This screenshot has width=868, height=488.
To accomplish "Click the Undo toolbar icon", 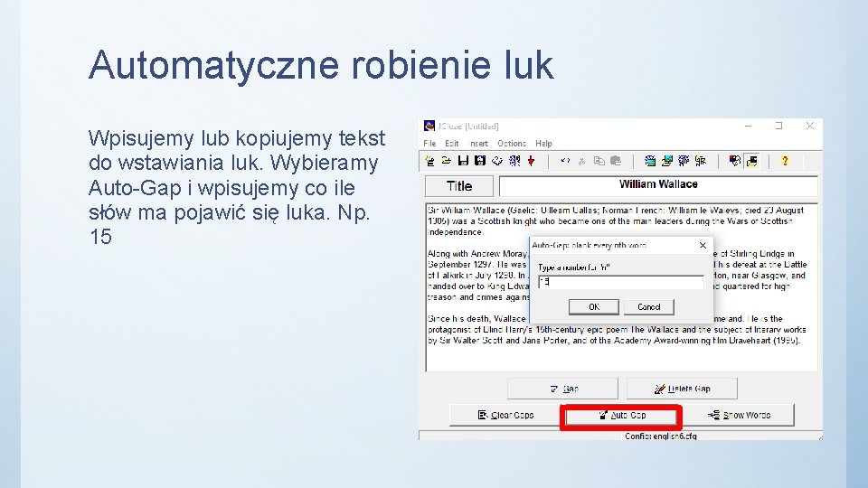I will tap(565, 161).
